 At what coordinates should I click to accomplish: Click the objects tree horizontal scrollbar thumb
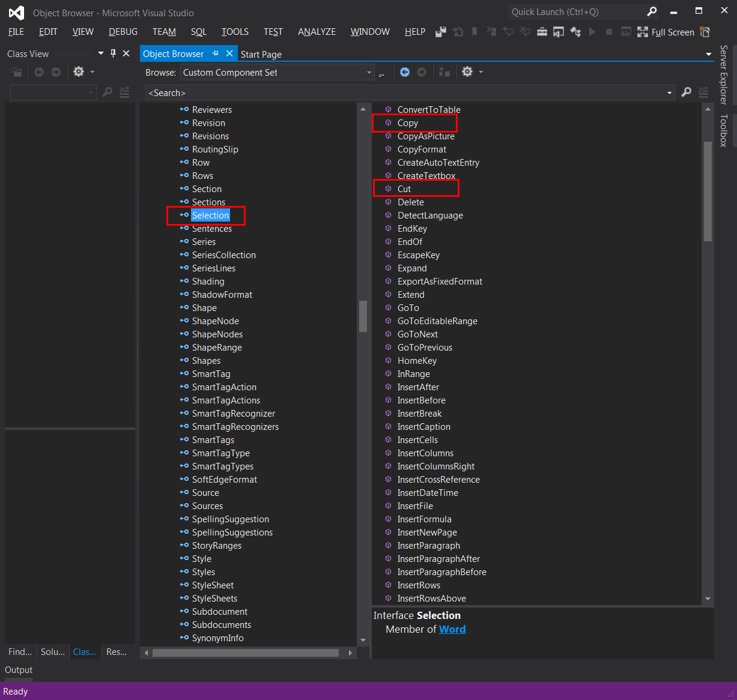click(x=245, y=653)
